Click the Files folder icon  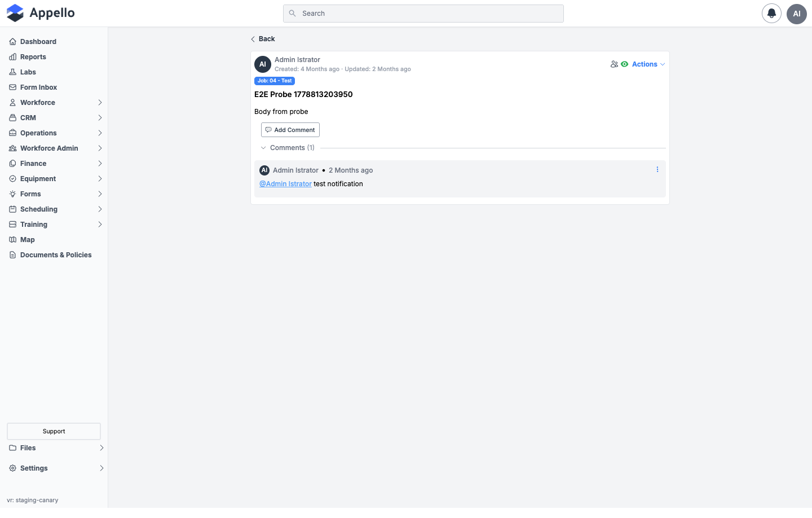click(x=12, y=448)
